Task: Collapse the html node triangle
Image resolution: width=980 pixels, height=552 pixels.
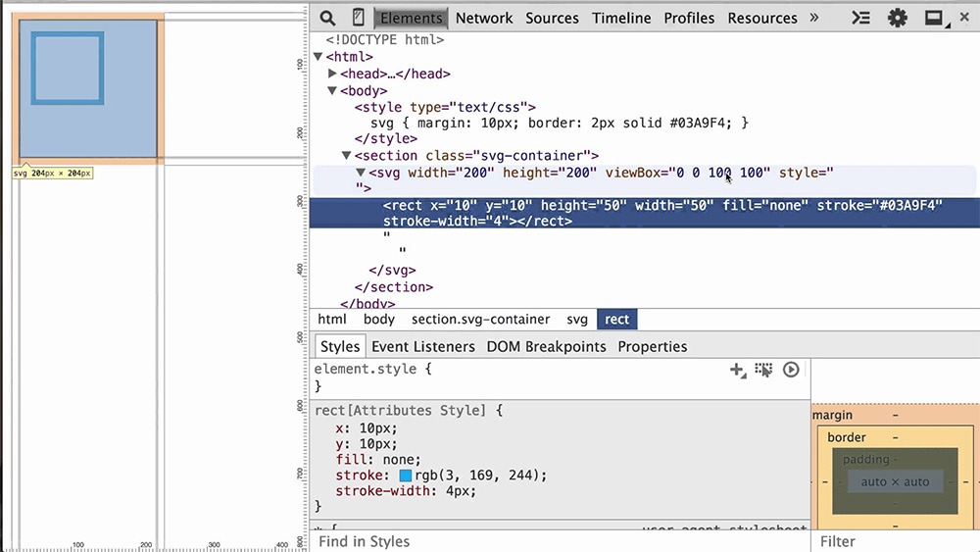Action: tap(318, 57)
